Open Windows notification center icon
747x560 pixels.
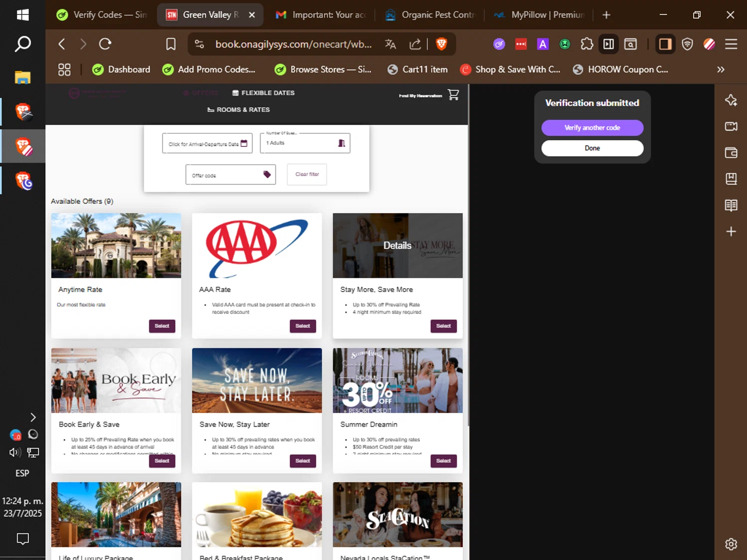tap(22, 539)
